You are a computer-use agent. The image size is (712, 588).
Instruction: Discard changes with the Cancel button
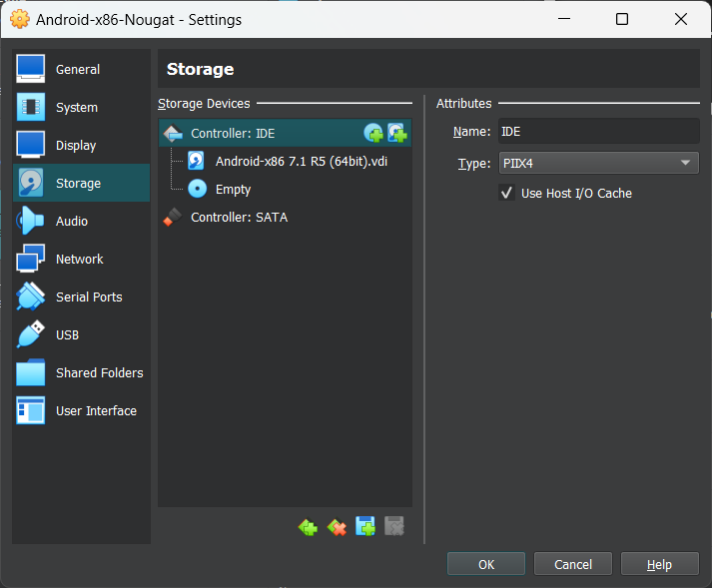point(573,564)
